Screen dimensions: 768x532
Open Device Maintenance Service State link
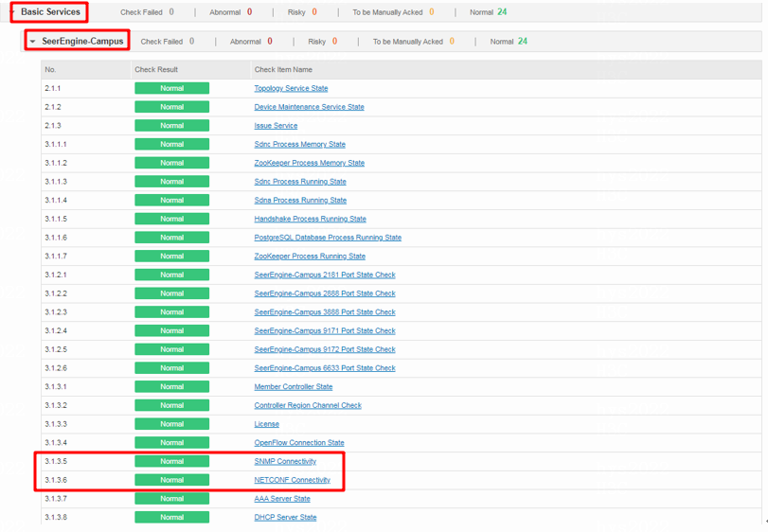point(309,107)
